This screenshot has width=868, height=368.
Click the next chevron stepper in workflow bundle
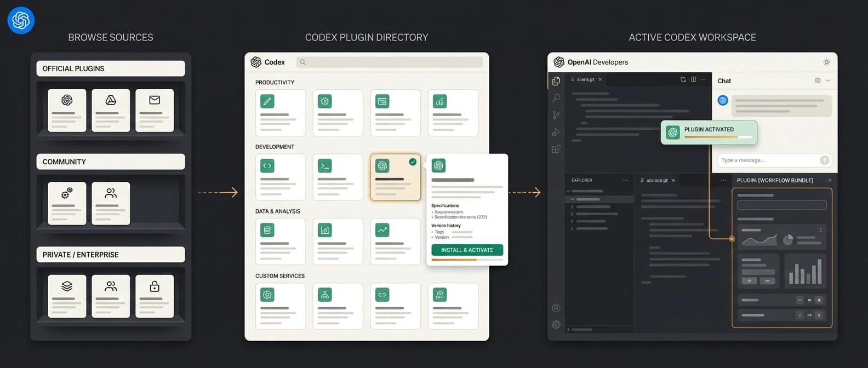(x=819, y=315)
